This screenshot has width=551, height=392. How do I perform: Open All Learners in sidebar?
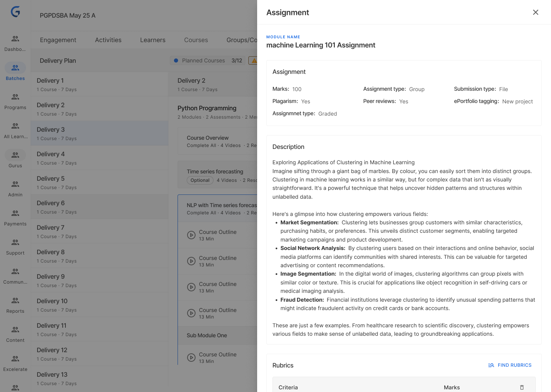point(15,131)
